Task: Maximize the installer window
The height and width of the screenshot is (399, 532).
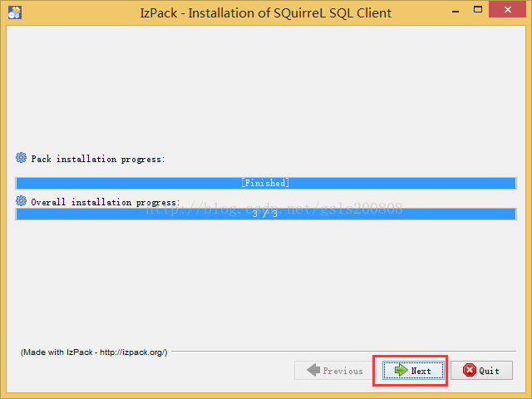Action: [x=478, y=10]
